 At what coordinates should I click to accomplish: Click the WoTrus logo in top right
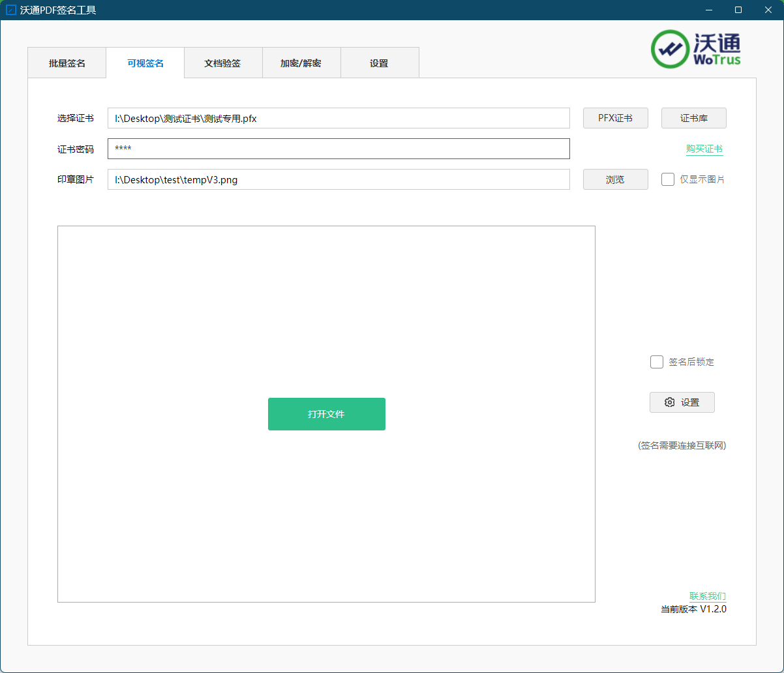tap(696, 50)
